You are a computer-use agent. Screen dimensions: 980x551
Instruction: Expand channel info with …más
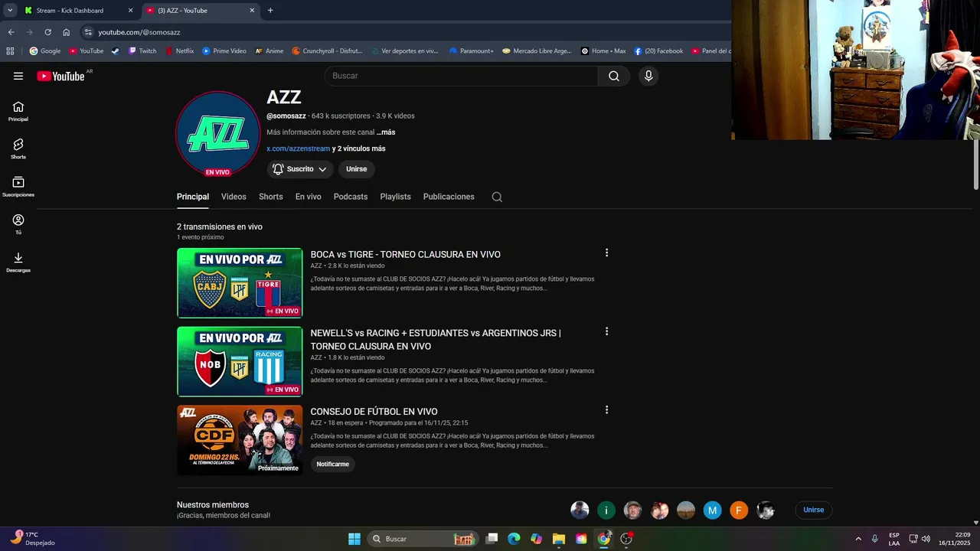click(386, 132)
